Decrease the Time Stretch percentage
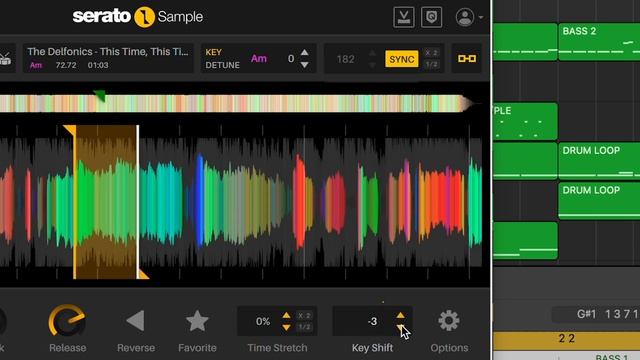Screen dimensions: 640x360 (x=287, y=327)
